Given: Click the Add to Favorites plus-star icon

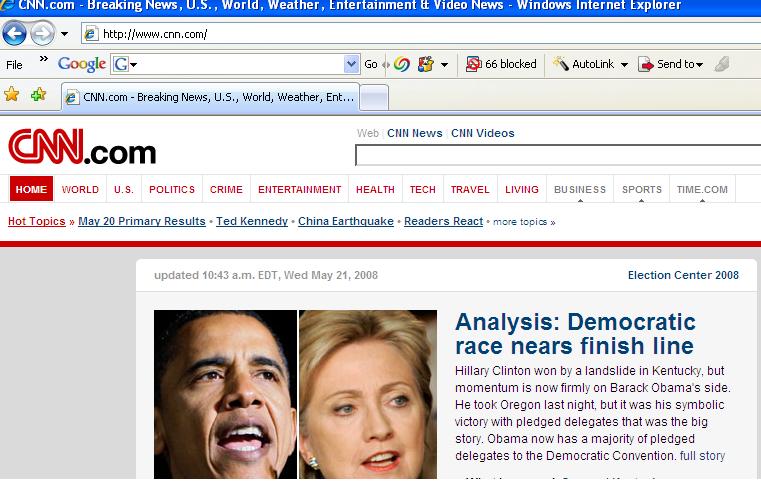Looking at the screenshot, I should coord(38,95).
